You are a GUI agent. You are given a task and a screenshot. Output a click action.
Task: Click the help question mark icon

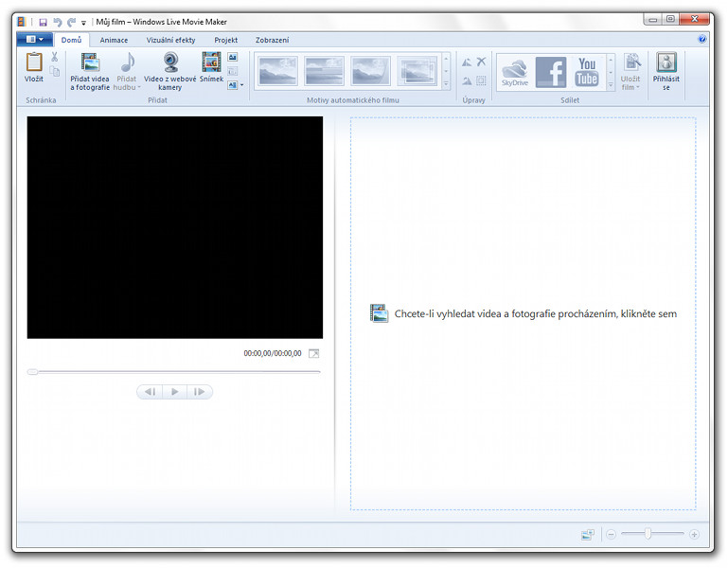702,39
